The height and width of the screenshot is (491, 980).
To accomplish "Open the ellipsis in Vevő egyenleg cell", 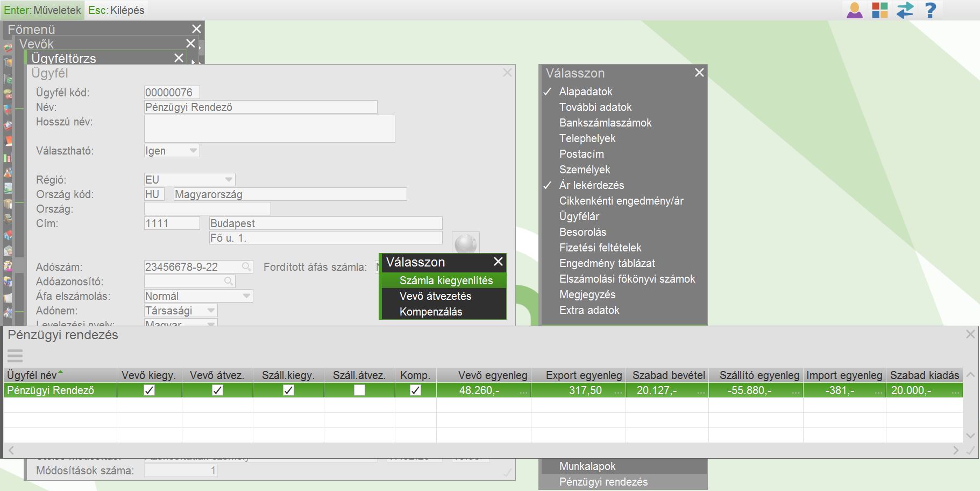I will 524,392.
